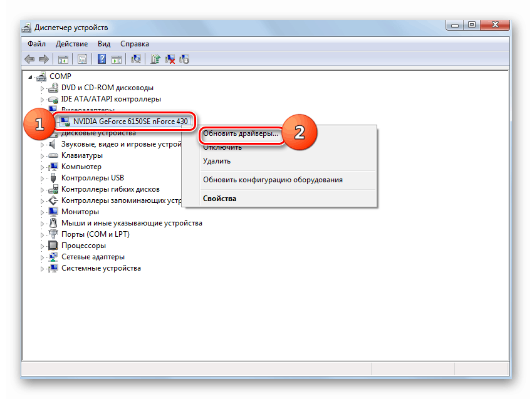Open the Properties toolbar icon

[x=82, y=59]
